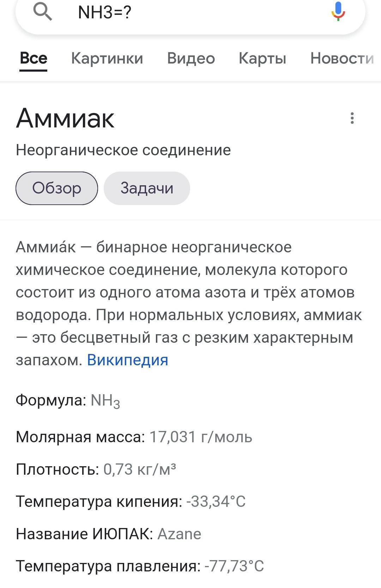Click the NH3=? search field
The image size is (381, 588).
click(190, 13)
